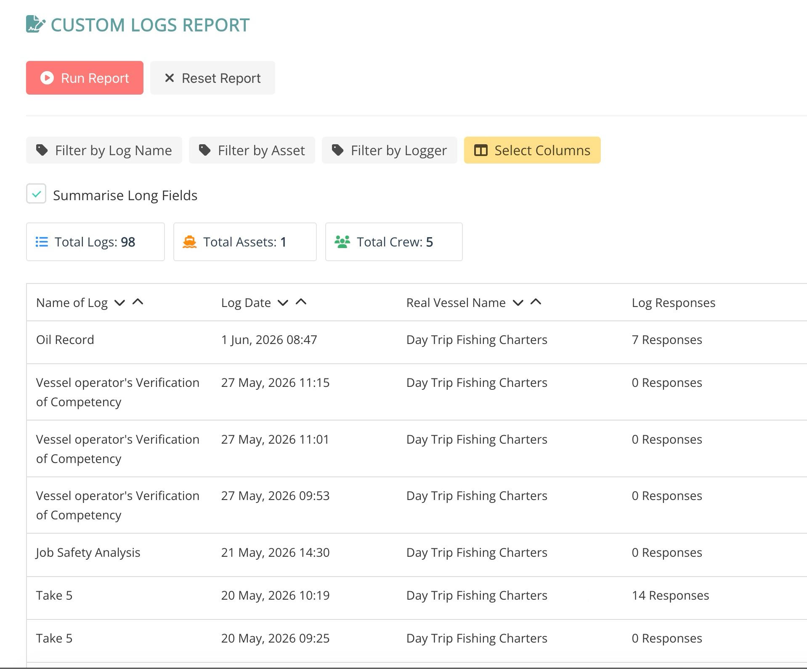Click the Custom Logs Report title icon
This screenshot has height=672, width=807.
coord(35,24)
